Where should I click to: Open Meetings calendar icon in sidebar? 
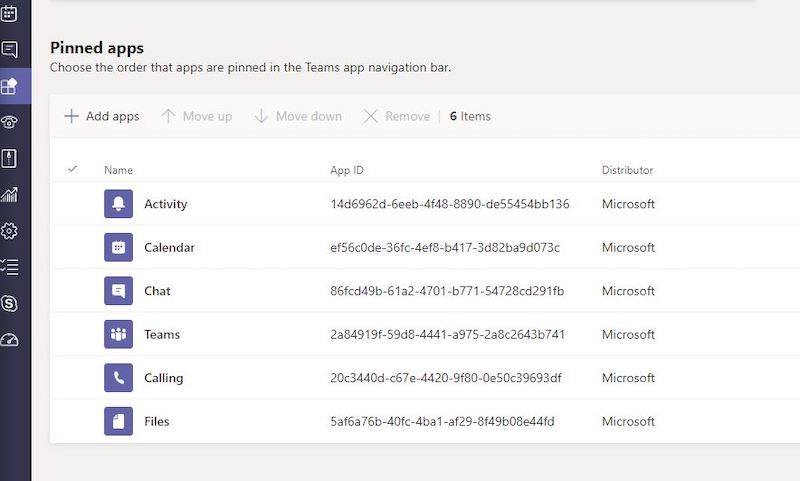[x=9, y=13]
